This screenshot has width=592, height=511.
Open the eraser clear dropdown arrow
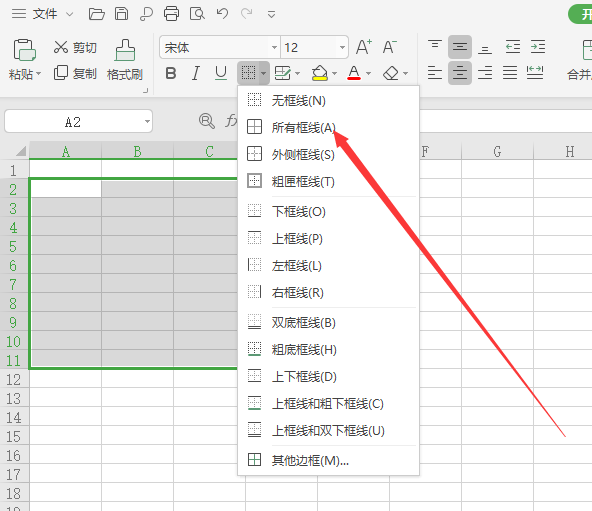(405, 73)
